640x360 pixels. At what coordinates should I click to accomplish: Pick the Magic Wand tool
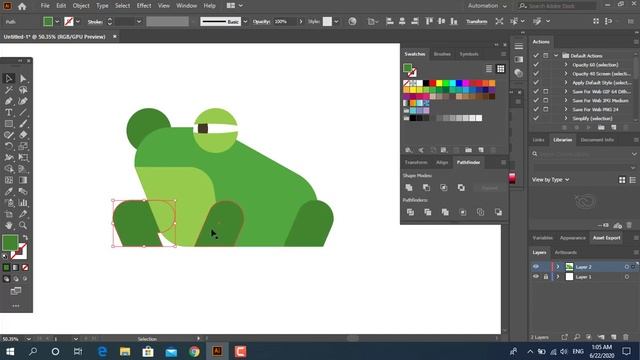tap(9, 90)
